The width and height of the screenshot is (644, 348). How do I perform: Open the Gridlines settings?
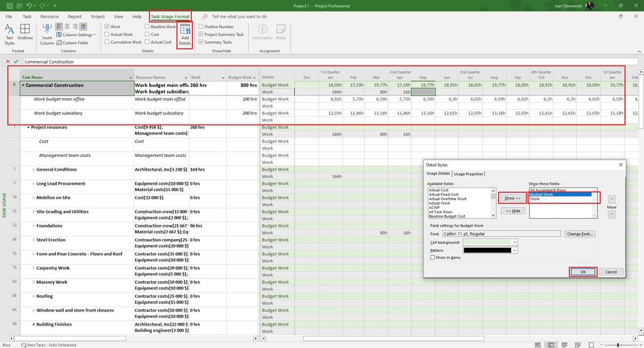click(25, 32)
